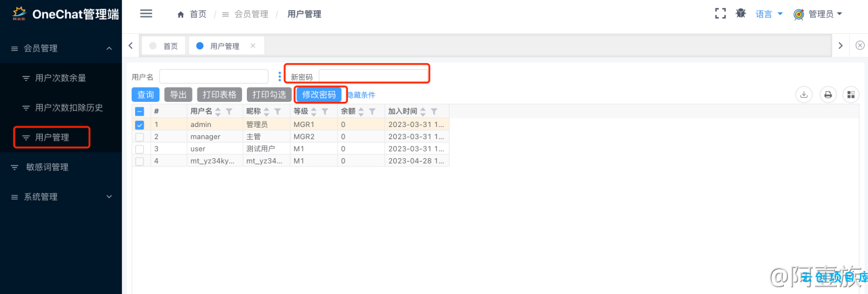Collapse the 会员管理 sidebar group
The image size is (868, 294).
pyautogui.click(x=61, y=48)
